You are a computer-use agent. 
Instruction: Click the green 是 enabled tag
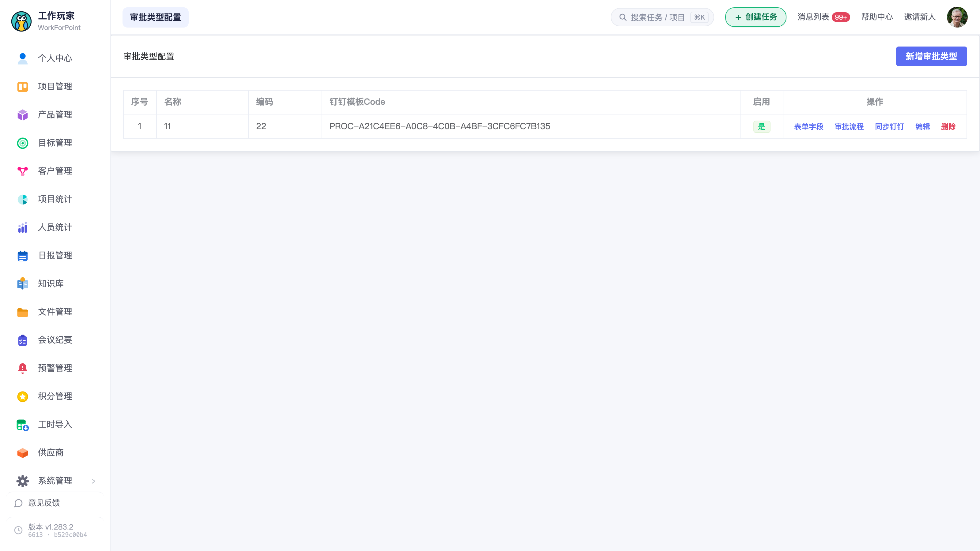click(762, 127)
